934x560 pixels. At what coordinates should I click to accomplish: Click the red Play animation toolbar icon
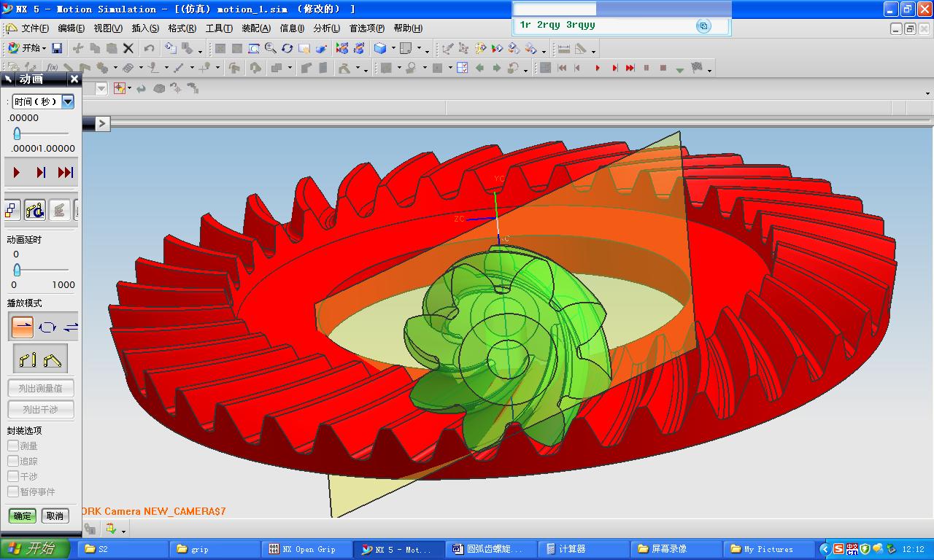tap(598, 68)
